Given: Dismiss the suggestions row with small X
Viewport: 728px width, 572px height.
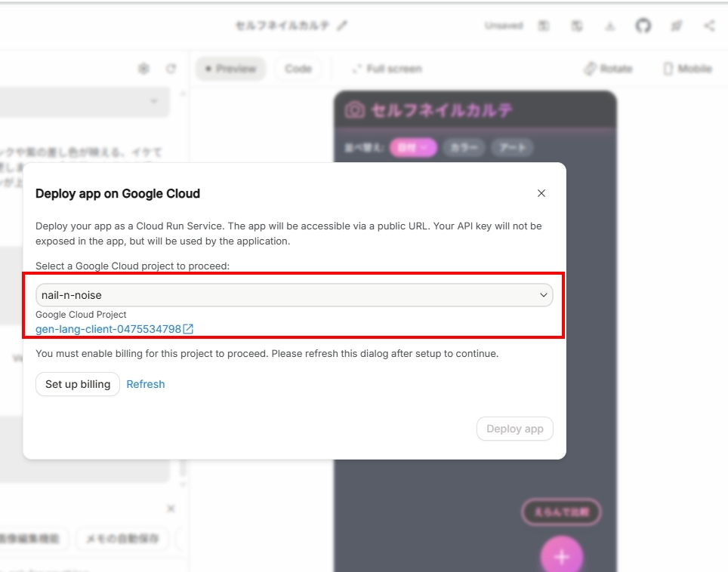Looking at the screenshot, I should tap(171, 509).
